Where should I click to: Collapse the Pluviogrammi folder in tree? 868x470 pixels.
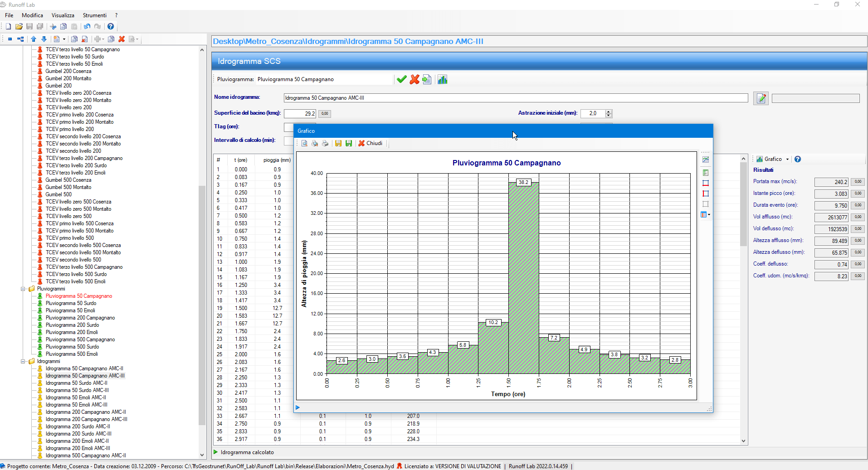click(x=23, y=289)
